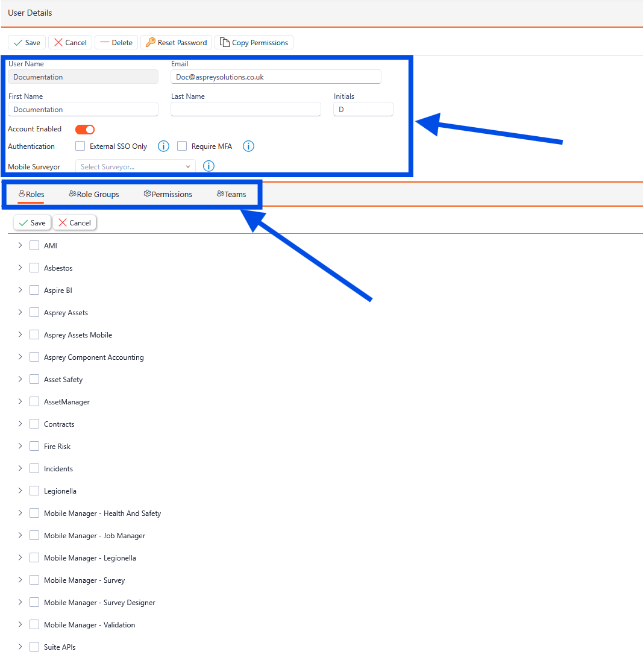Image resolution: width=643 pixels, height=672 pixels.
Task: Disable the Account Enabled toggle
Action: pos(85,129)
